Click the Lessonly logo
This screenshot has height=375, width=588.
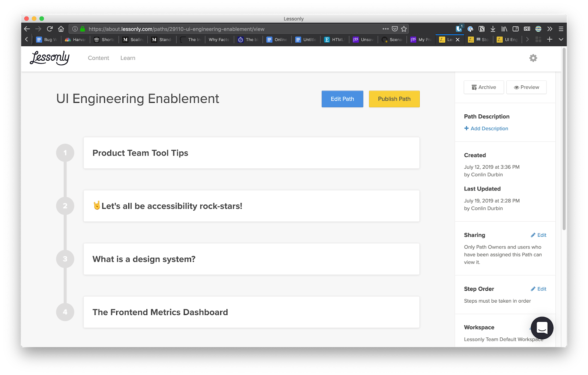[x=50, y=58]
